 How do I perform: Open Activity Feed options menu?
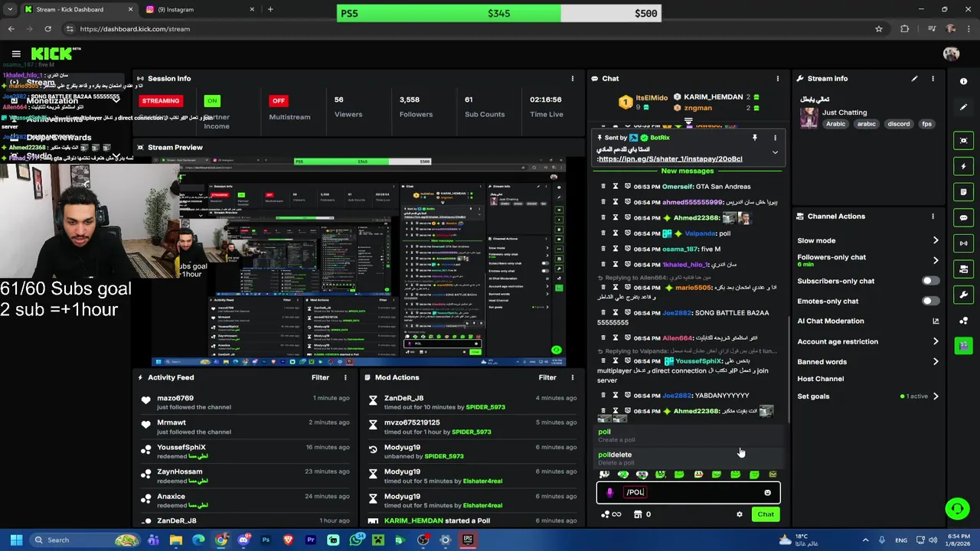pyautogui.click(x=345, y=377)
